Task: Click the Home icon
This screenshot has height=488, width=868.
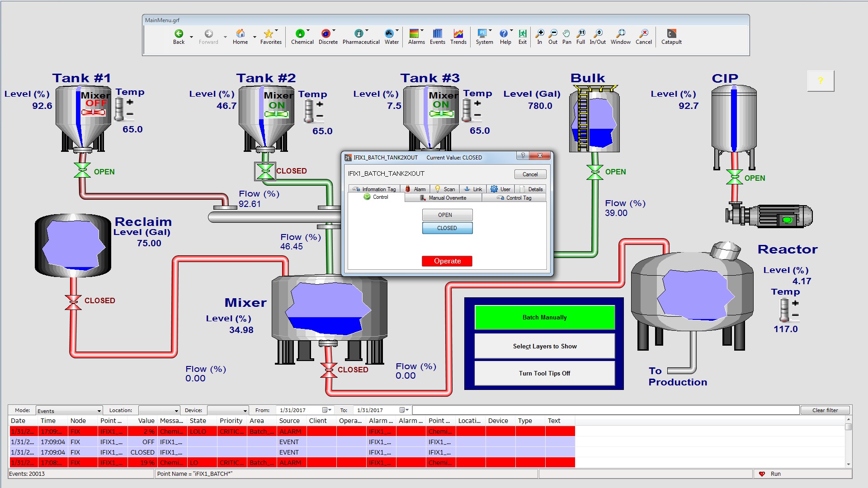Action: pyautogui.click(x=240, y=34)
